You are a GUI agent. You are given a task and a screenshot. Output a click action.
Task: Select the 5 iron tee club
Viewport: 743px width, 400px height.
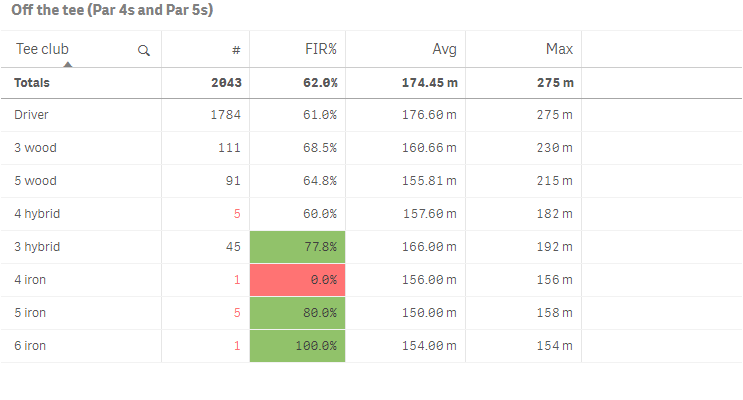point(30,313)
